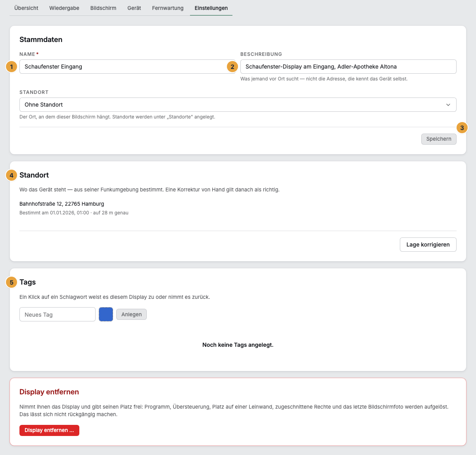476x455 pixels.
Task: Click the Beschreibung hint text about Ort
Action: 324,79
